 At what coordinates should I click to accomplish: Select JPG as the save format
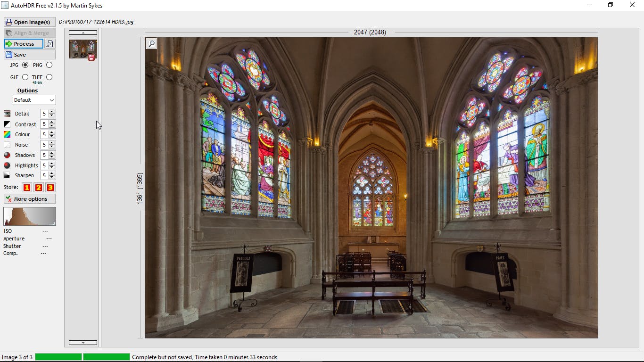click(25, 65)
